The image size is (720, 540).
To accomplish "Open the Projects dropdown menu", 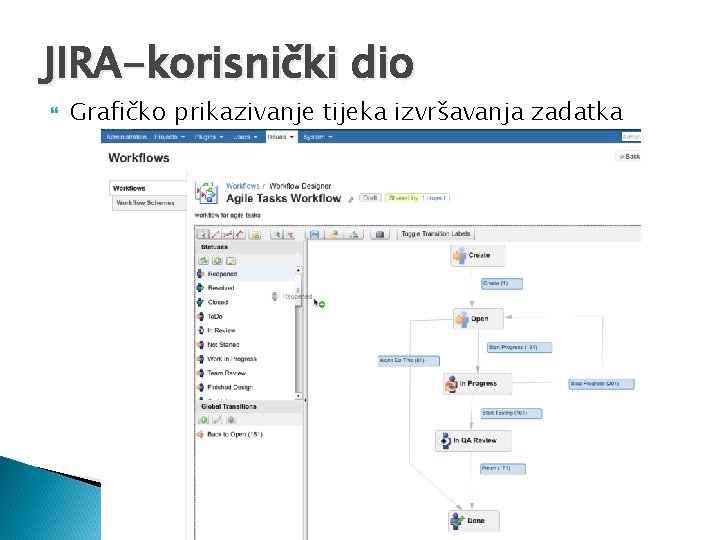I will click(169, 137).
